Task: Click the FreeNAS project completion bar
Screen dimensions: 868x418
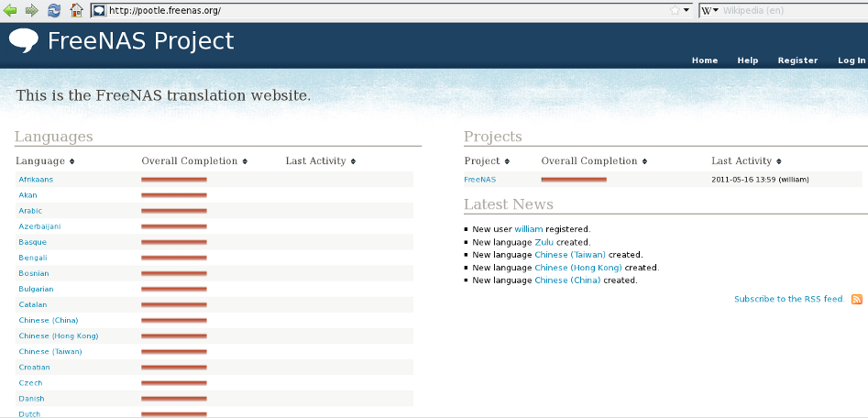Action: (574, 180)
